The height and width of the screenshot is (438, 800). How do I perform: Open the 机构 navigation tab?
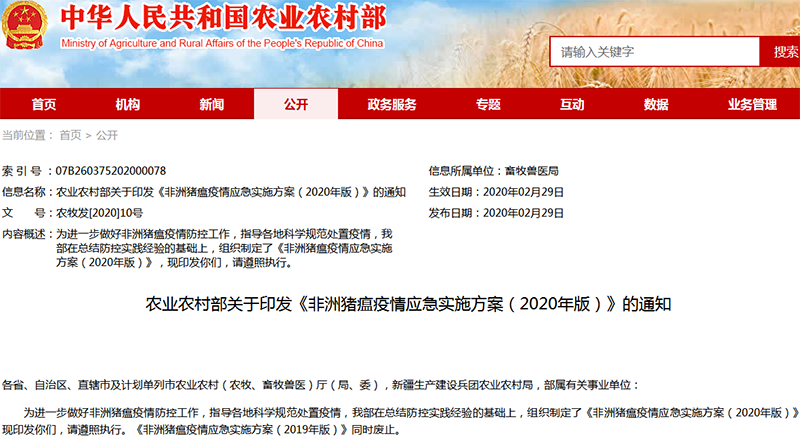pyautogui.click(x=128, y=104)
